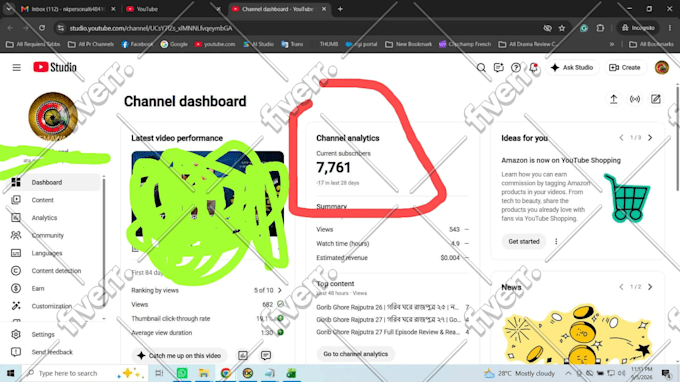Expand Ranking by views chevron

pyautogui.click(x=280, y=291)
